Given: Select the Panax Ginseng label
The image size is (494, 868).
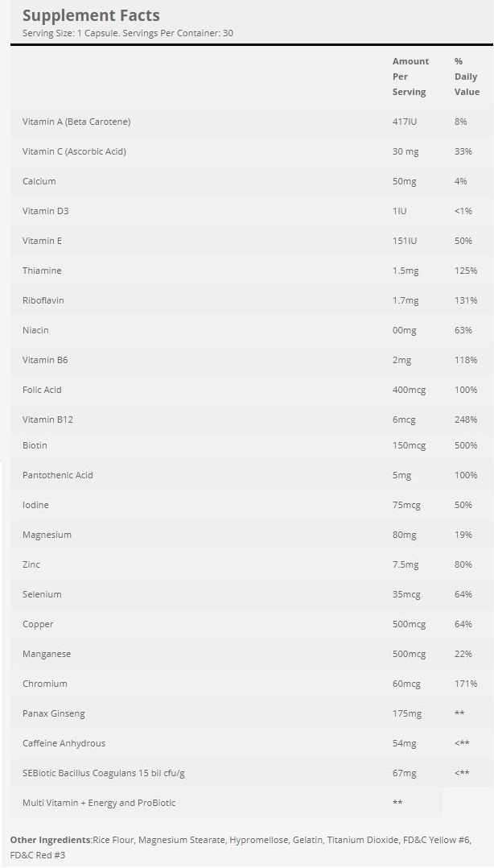Looking at the screenshot, I should click(54, 713).
